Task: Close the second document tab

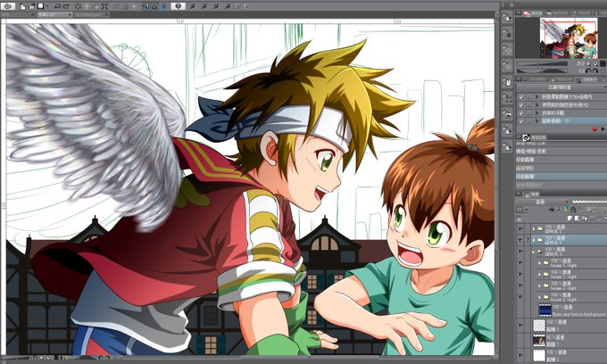Action: tap(70, 14)
